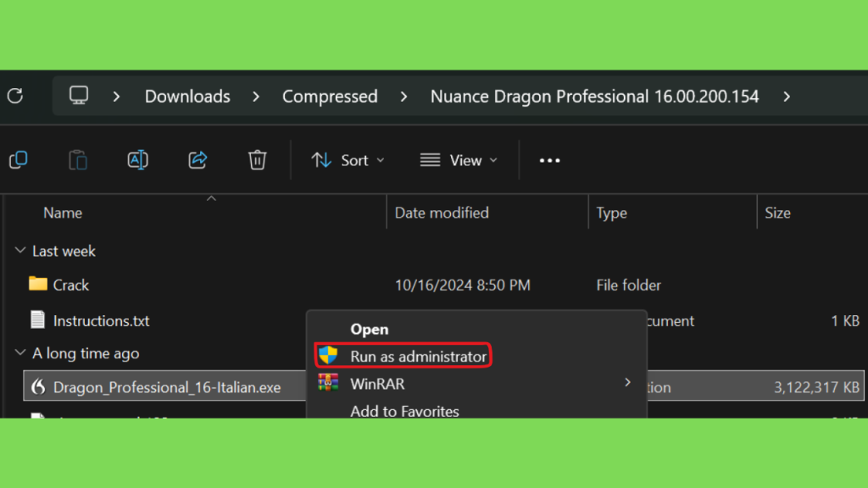Collapse the A long time ago group

20,352
